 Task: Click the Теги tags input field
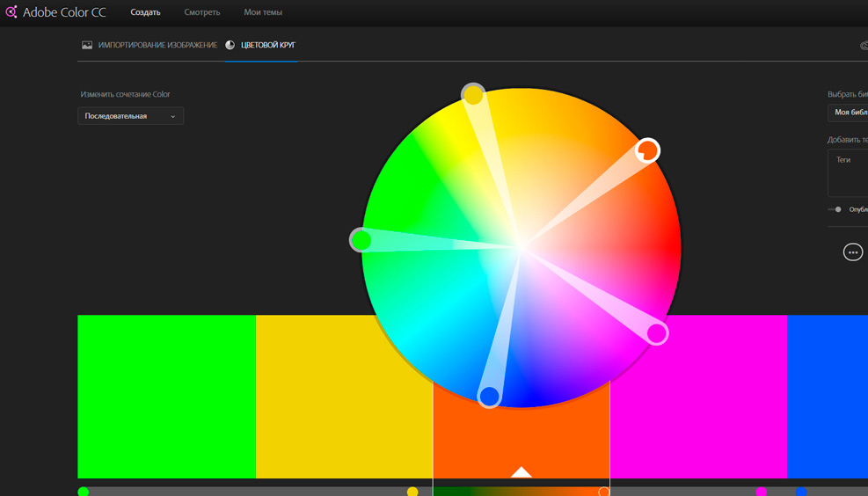(x=849, y=172)
